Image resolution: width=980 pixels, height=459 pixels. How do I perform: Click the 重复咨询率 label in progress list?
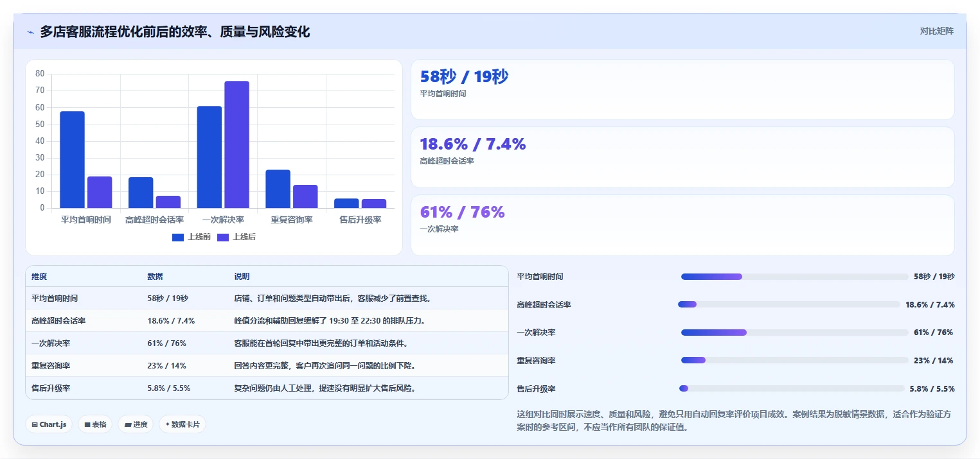click(x=536, y=361)
